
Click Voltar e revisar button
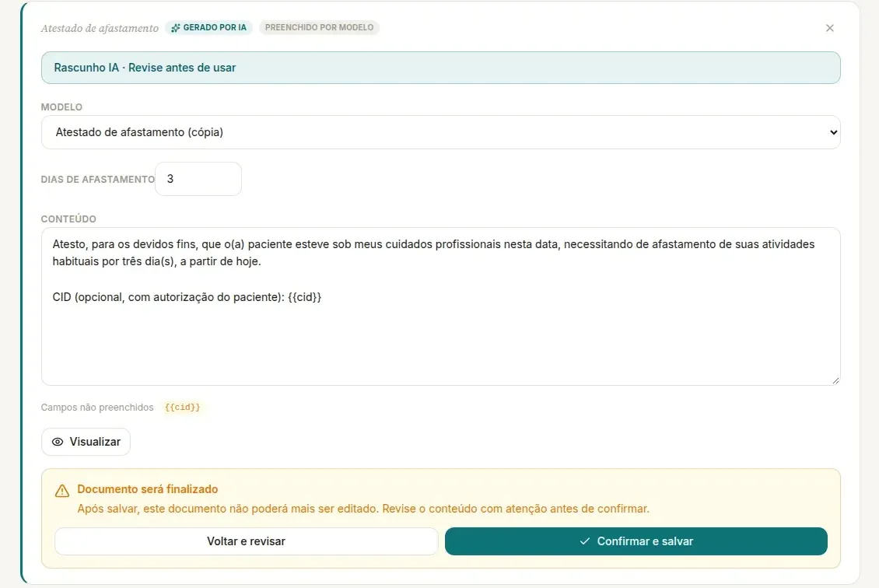[246, 541]
